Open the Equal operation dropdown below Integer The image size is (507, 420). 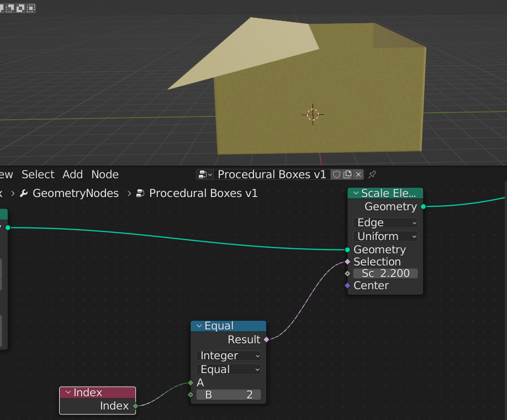[x=229, y=370]
